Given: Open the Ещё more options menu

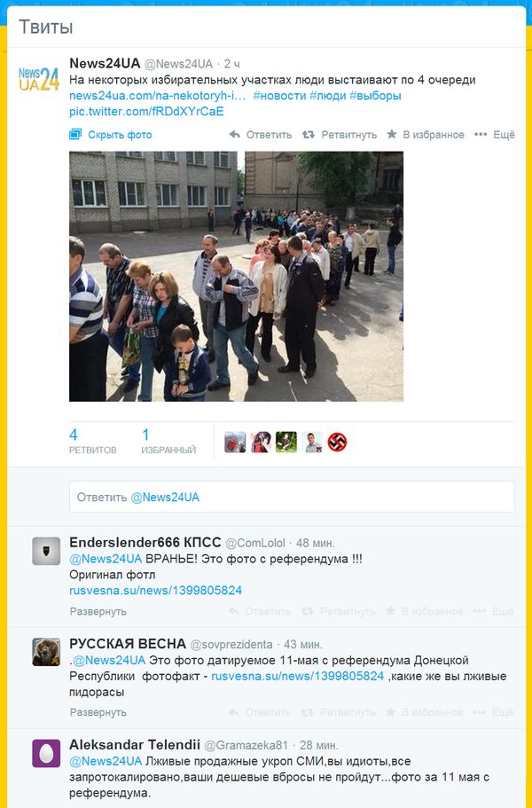Looking at the screenshot, I should click(495, 135).
